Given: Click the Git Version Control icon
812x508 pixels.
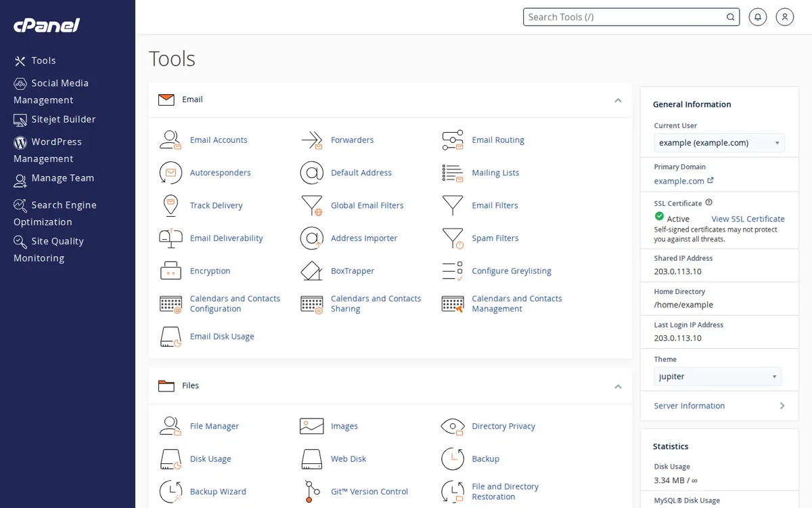Looking at the screenshot, I should click(x=311, y=492).
